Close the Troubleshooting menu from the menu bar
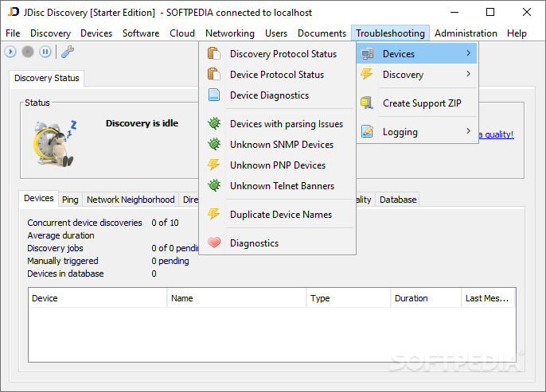Screen dimensions: 546x392 (390, 33)
